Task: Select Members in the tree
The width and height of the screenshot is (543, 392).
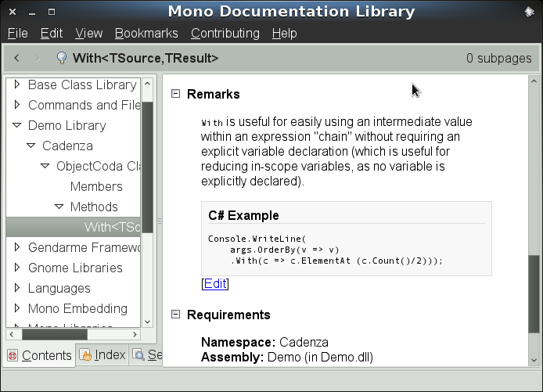Action: coord(96,186)
